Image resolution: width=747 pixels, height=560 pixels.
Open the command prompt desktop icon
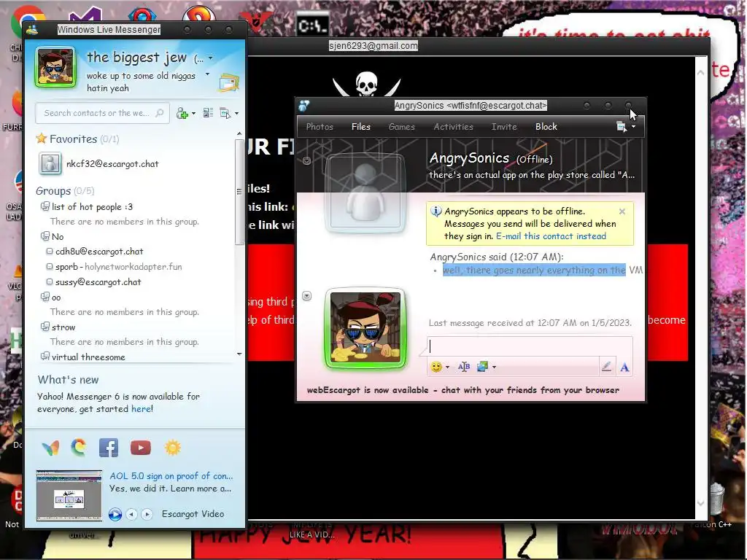click(x=312, y=23)
